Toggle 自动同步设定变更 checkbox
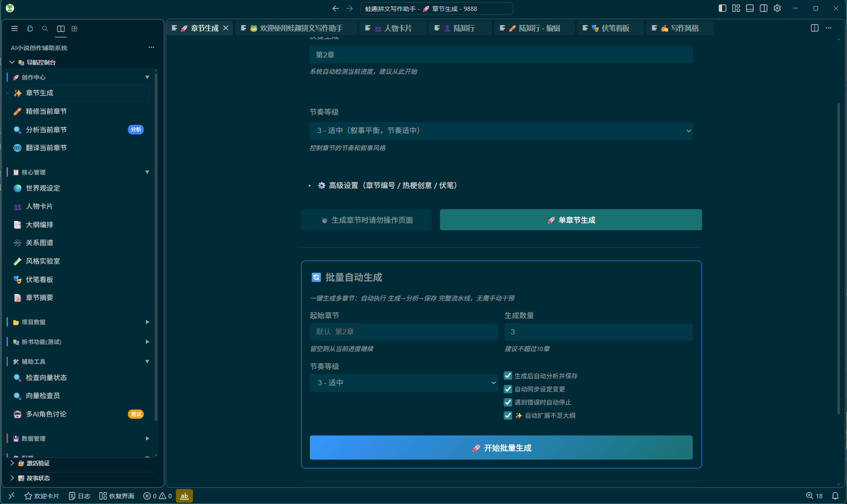847x504 pixels. (508, 389)
